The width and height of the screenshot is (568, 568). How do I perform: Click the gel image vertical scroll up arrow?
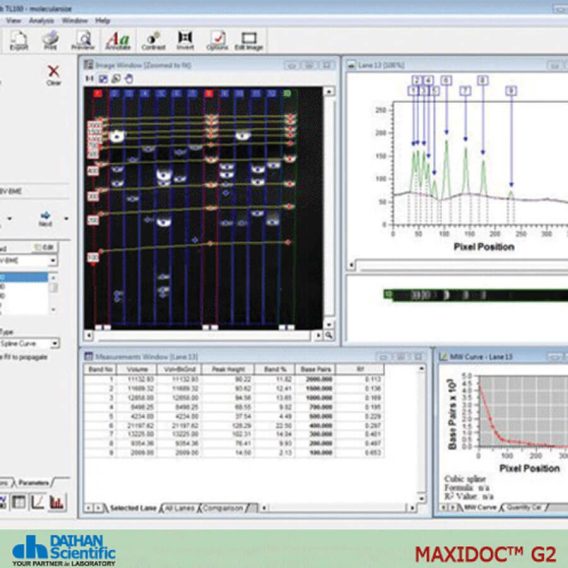[x=329, y=91]
